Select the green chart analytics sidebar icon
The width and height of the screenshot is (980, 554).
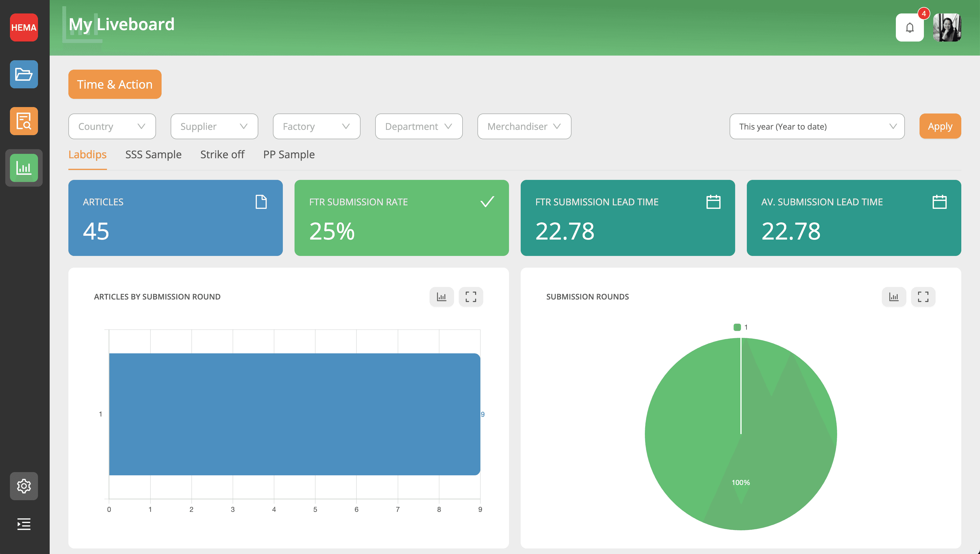click(24, 168)
